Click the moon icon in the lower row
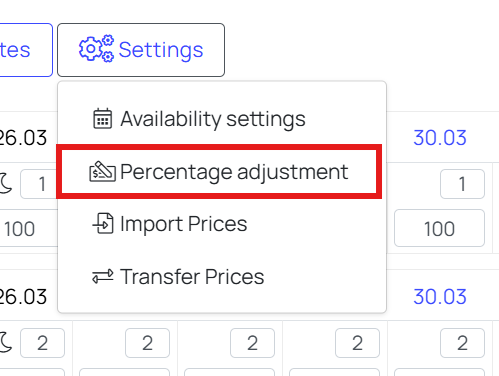Screen dimensions: 499x376 tap(5, 342)
